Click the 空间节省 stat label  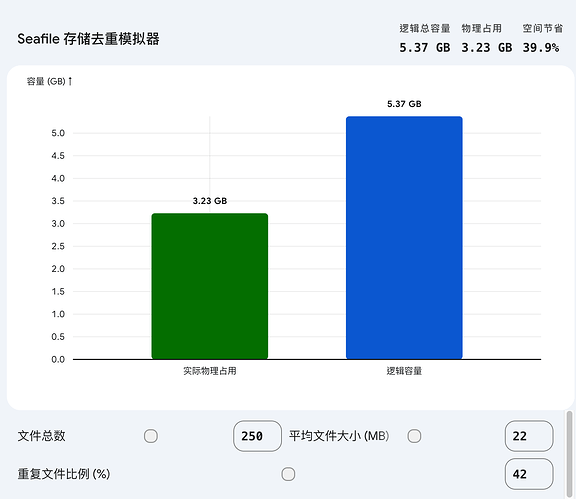point(543,28)
